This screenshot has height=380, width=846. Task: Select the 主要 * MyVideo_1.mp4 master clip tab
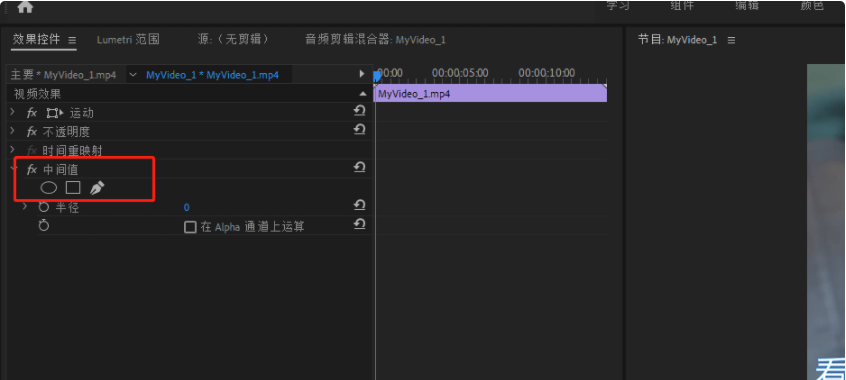coord(64,75)
